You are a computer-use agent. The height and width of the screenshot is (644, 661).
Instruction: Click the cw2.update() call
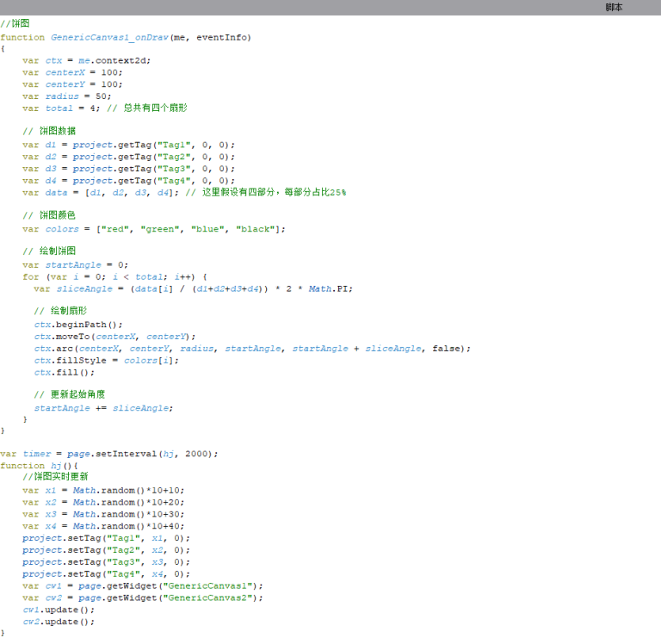tap(59, 621)
